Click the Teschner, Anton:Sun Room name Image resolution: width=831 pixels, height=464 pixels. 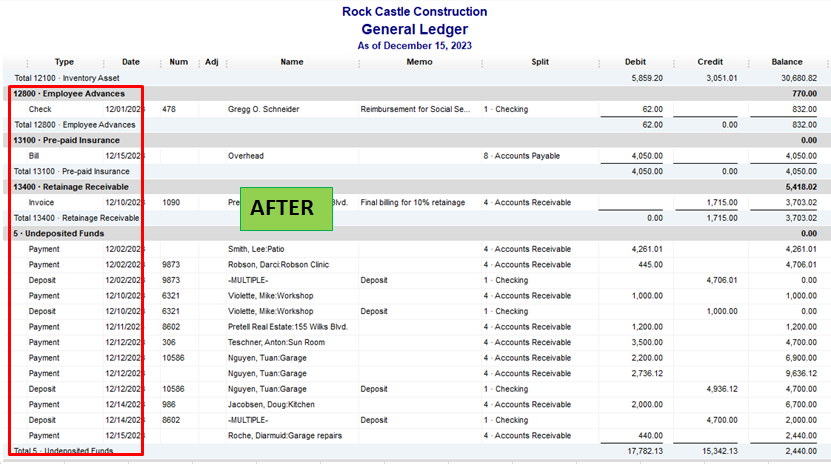pos(276,342)
